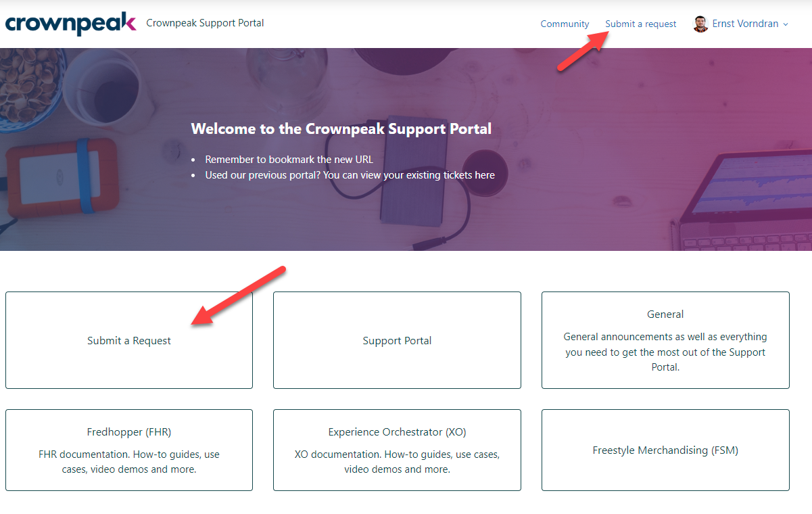Open the Crownpeak Support Portal title link
The image size is (812, 514).
pyautogui.click(x=205, y=23)
